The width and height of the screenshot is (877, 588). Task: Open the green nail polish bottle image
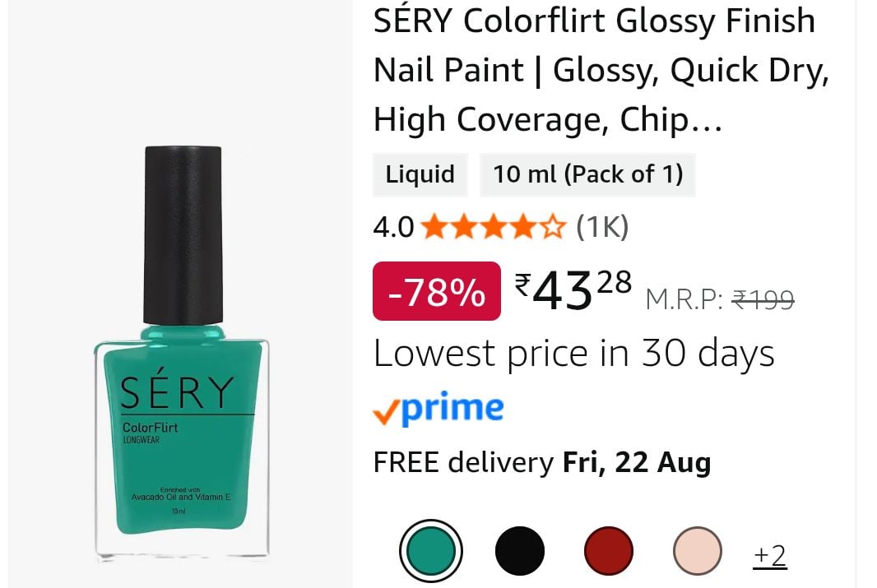[183, 354]
